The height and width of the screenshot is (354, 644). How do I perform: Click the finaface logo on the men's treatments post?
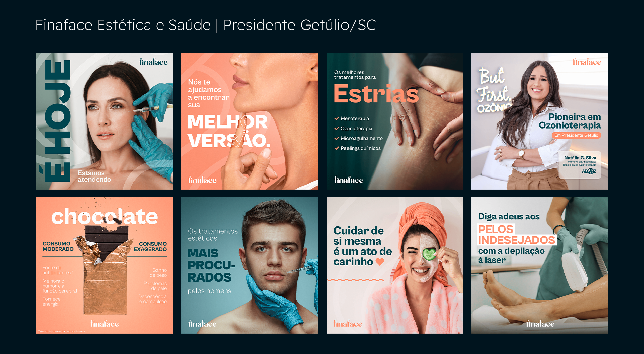[x=202, y=324]
